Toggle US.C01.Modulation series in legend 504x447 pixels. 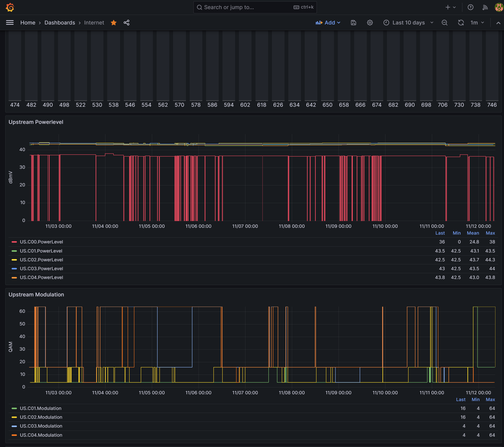tap(41, 408)
